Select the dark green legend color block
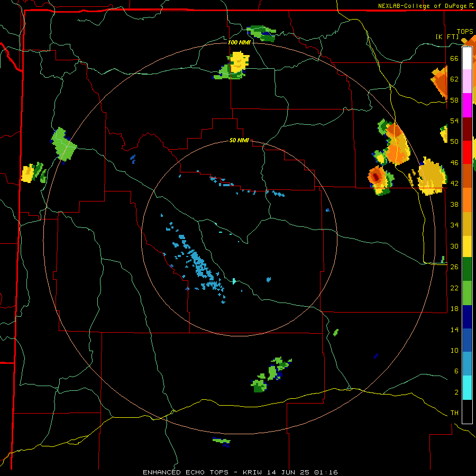This screenshot has width=476, height=476. [467, 269]
